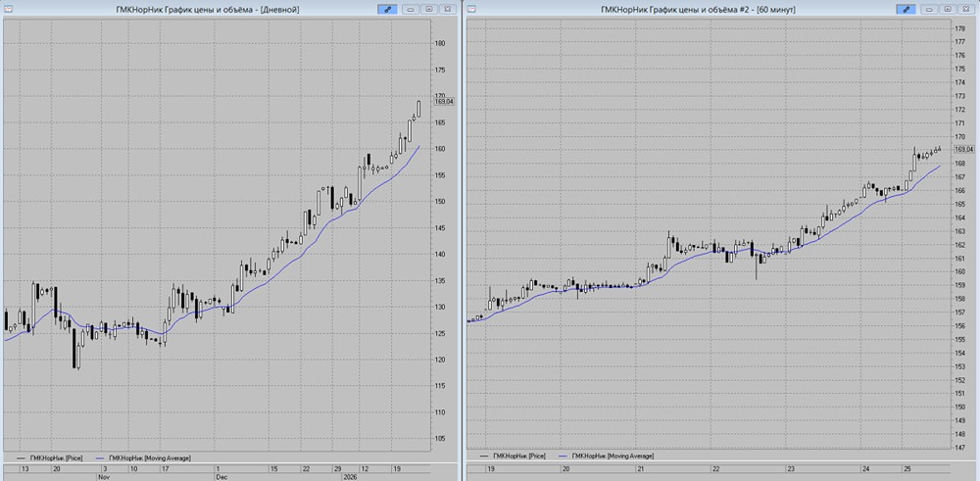Click date 13 on the daily chart time axis
Image resolution: width=980 pixels, height=481 pixels.
click(25, 468)
